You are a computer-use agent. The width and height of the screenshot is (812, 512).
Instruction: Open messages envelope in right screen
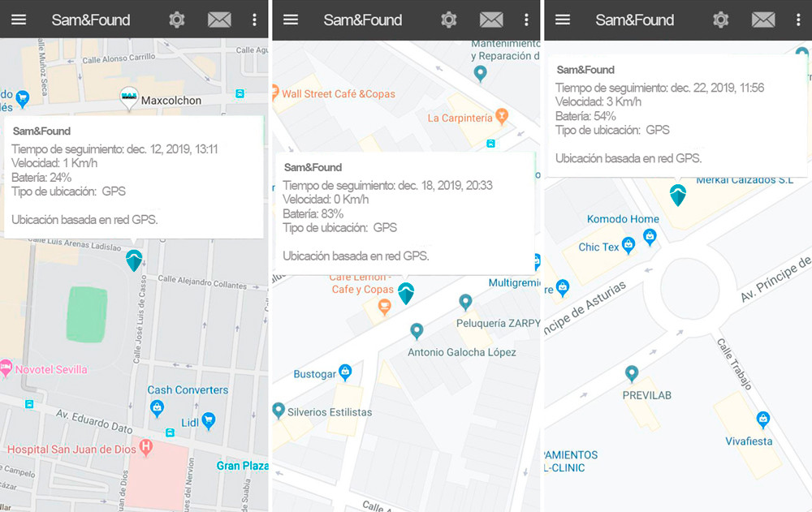[762, 19]
